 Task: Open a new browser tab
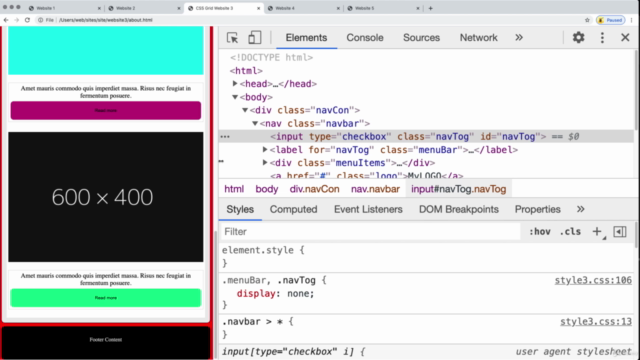pos(430,8)
